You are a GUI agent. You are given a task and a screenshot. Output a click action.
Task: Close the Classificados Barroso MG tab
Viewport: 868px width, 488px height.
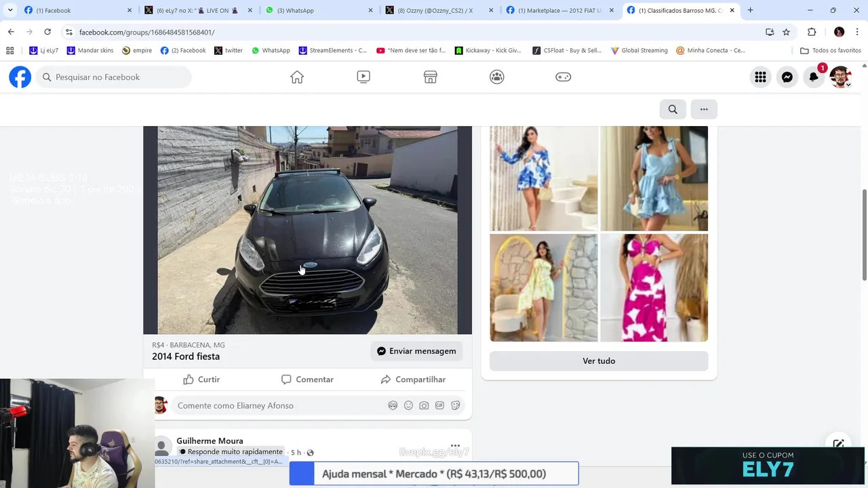(732, 10)
